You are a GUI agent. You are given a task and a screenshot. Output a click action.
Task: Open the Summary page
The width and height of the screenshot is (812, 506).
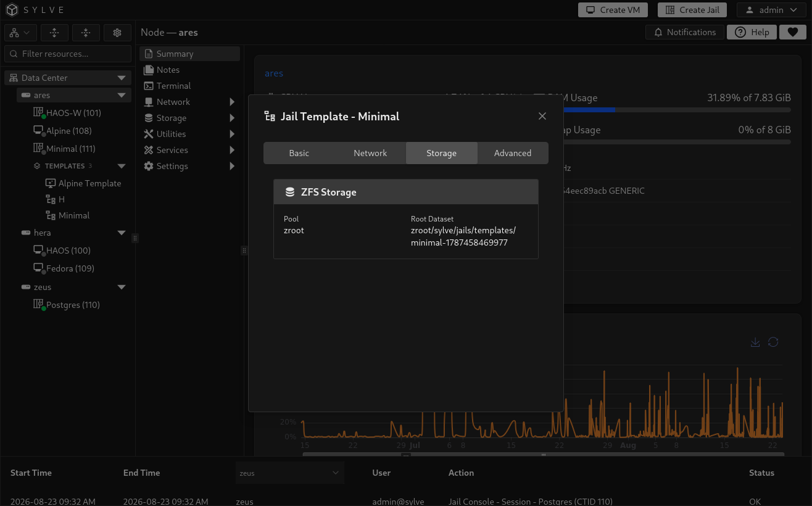(189, 54)
